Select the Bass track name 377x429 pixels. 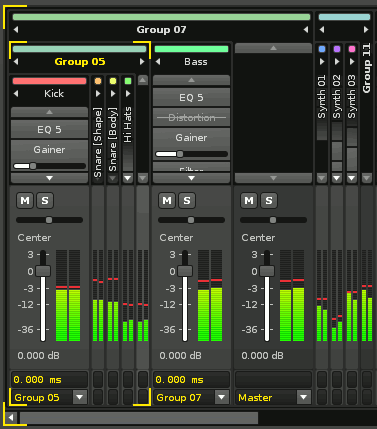[196, 62]
